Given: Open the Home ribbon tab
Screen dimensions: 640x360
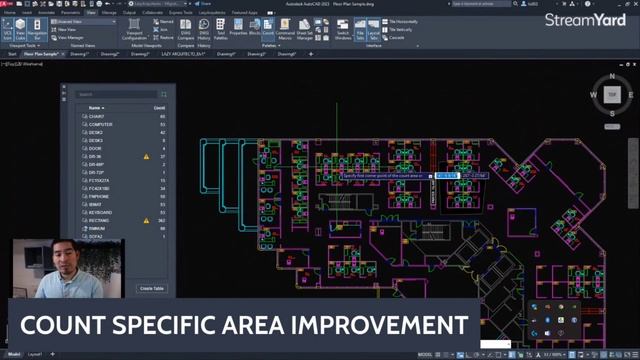Looking at the screenshot, I should 10,13.
